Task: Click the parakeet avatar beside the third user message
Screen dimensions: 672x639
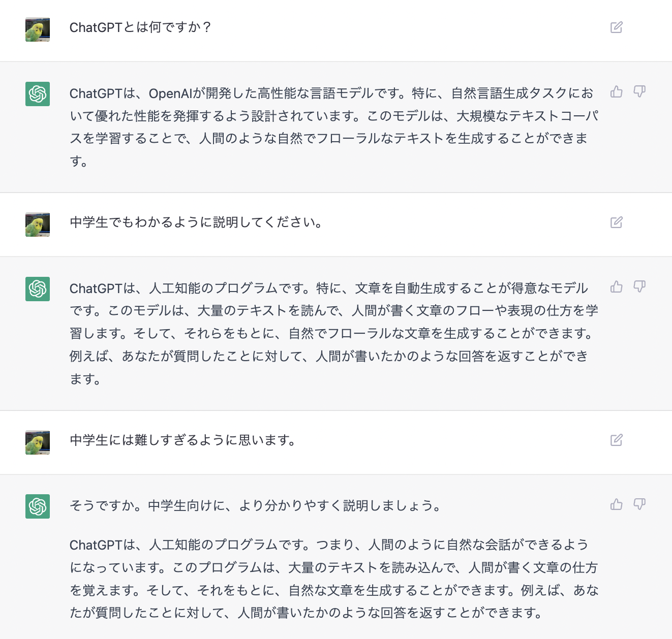Action: click(x=37, y=442)
